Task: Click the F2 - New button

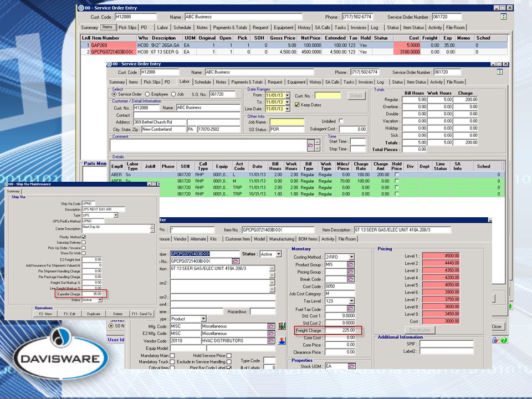Action: (x=45, y=314)
